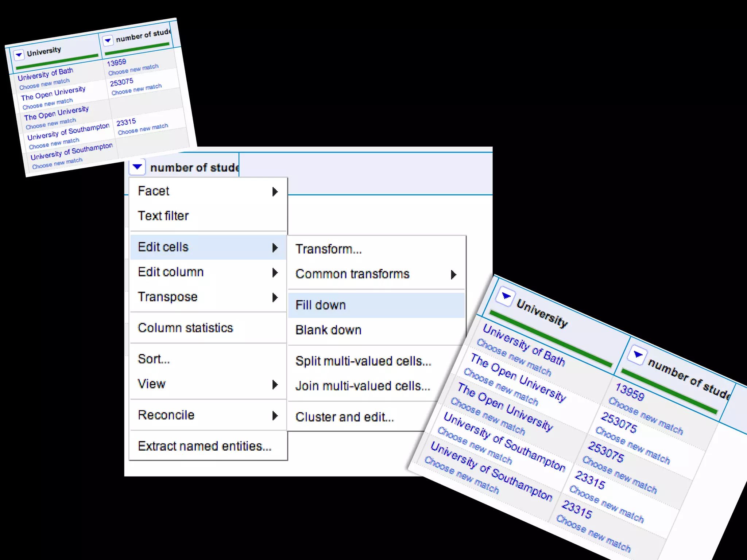The height and width of the screenshot is (560, 747).
Task: Expand the Facet submenu arrow
Action: (x=275, y=192)
